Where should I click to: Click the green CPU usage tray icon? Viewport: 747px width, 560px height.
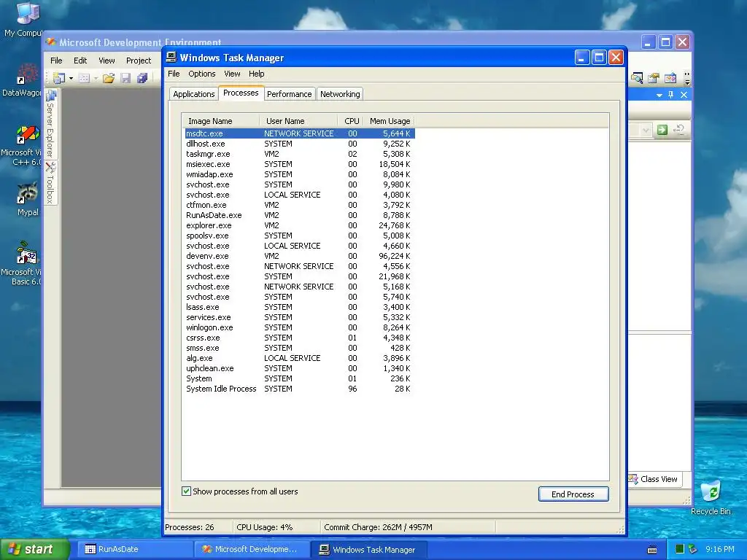pyautogui.click(x=680, y=550)
